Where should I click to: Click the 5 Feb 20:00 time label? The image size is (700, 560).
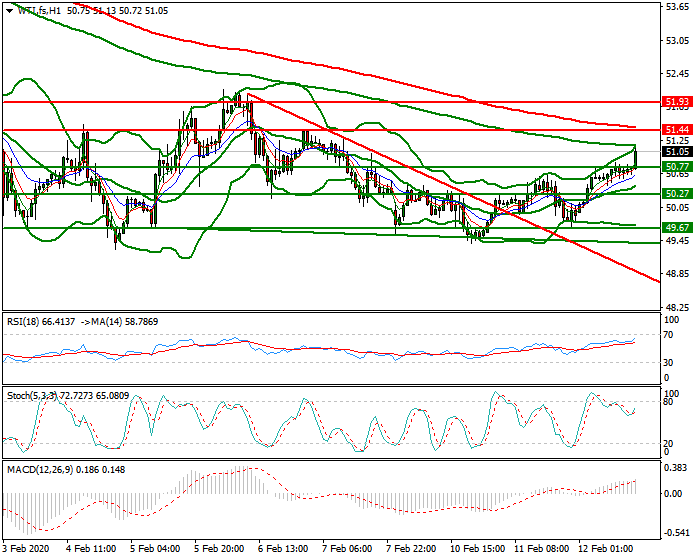point(219,548)
